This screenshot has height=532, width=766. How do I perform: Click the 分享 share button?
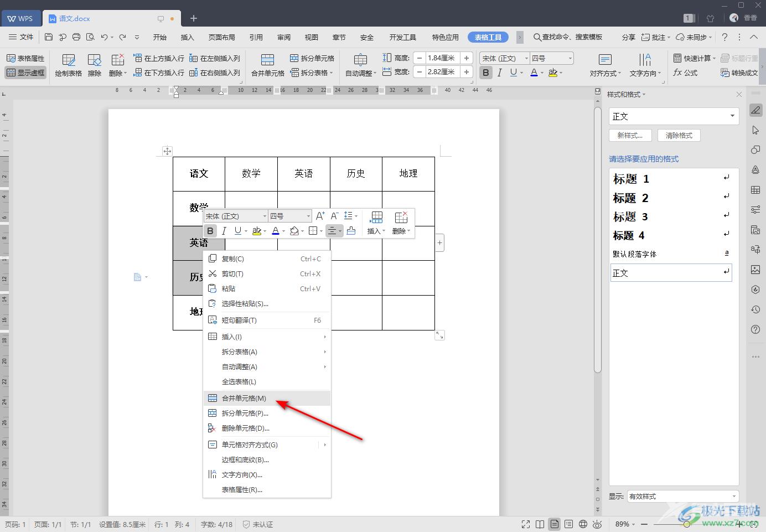628,37
